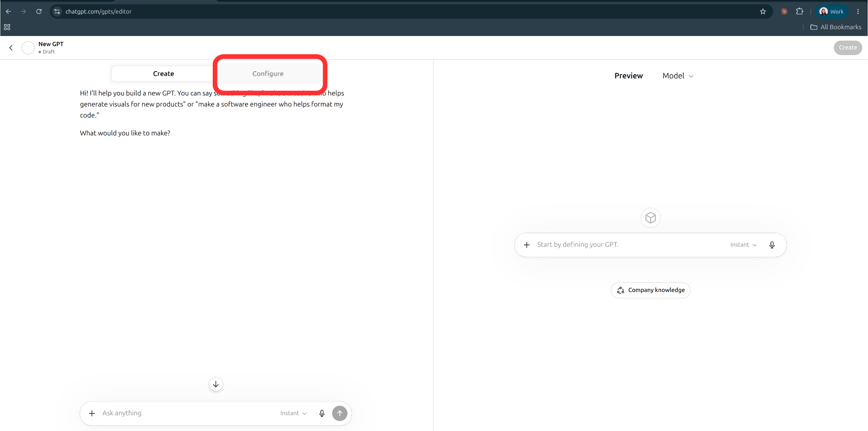The height and width of the screenshot is (431, 868).
Task: Open the apps grid in bookmarks bar
Action: tap(7, 27)
